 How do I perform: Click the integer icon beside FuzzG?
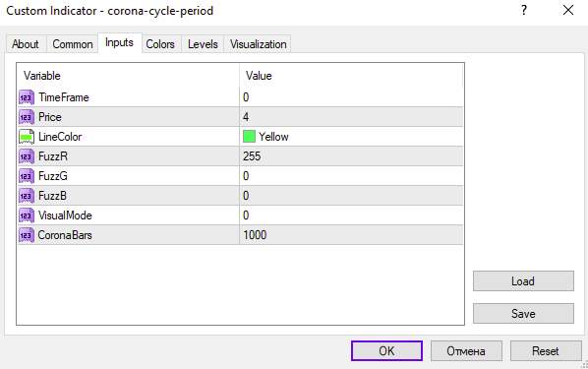tap(27, 176)
